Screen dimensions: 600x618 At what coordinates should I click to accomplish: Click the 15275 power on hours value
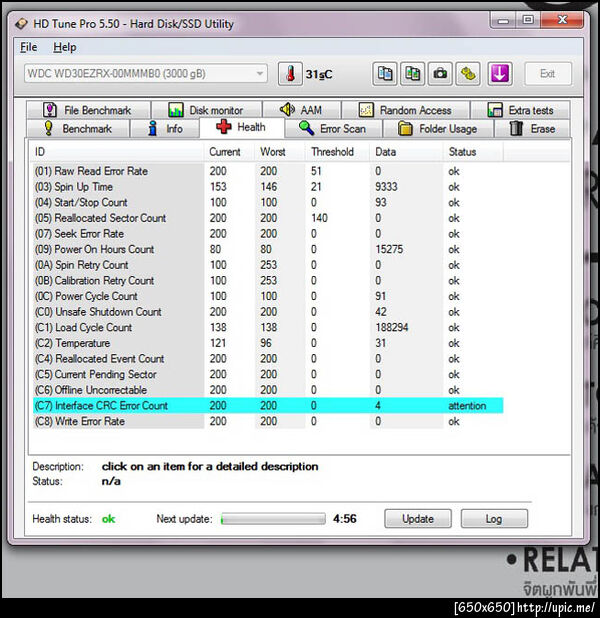pos(389,249)
